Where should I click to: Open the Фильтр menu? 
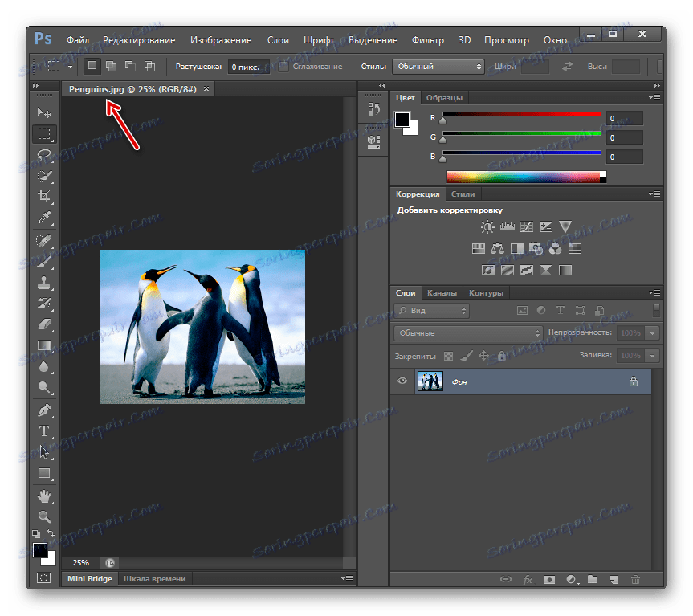tap(428, 40)
